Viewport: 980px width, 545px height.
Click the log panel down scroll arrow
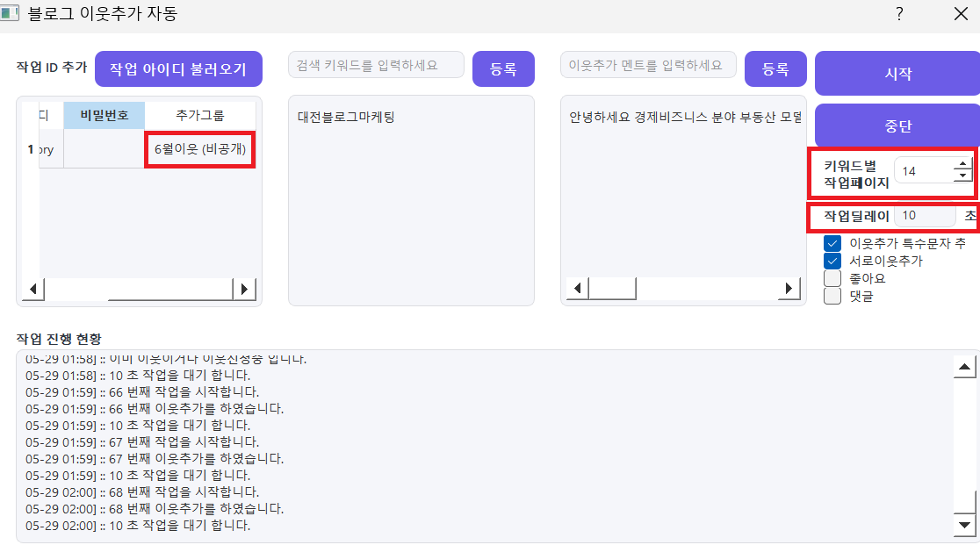tap(964, 525)
